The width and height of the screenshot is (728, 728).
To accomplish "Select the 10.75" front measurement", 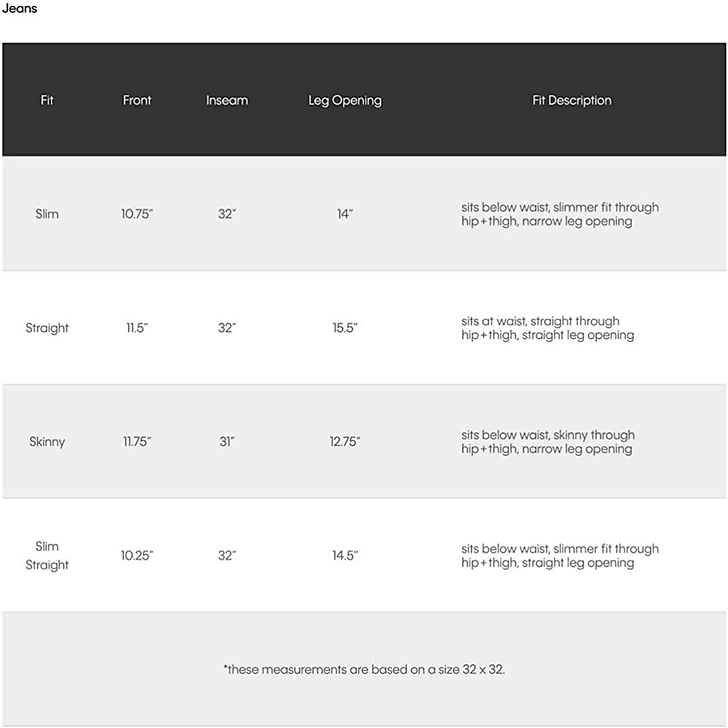I will pos(136,214).
